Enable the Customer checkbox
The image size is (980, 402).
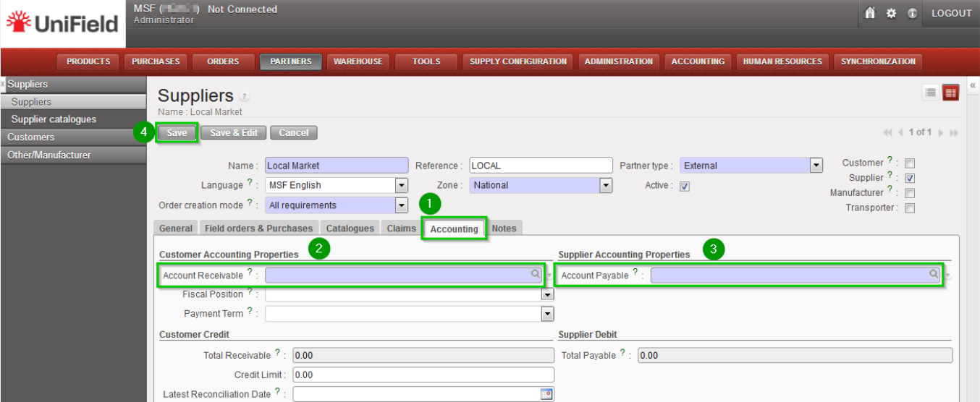pos(910,163)
